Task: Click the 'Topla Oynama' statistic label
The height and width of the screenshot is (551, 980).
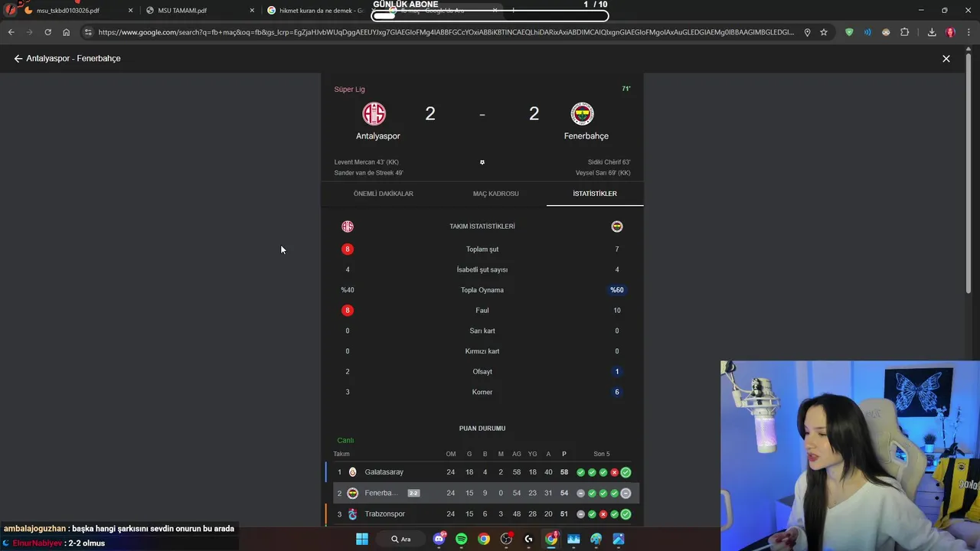Action: tap(482, 290)
